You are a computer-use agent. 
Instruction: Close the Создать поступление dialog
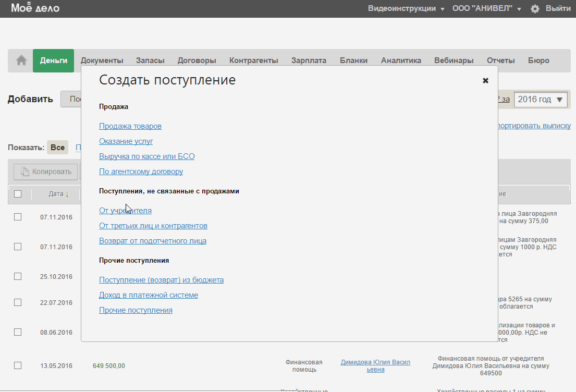pyautogui.click(x=485, y=80)
